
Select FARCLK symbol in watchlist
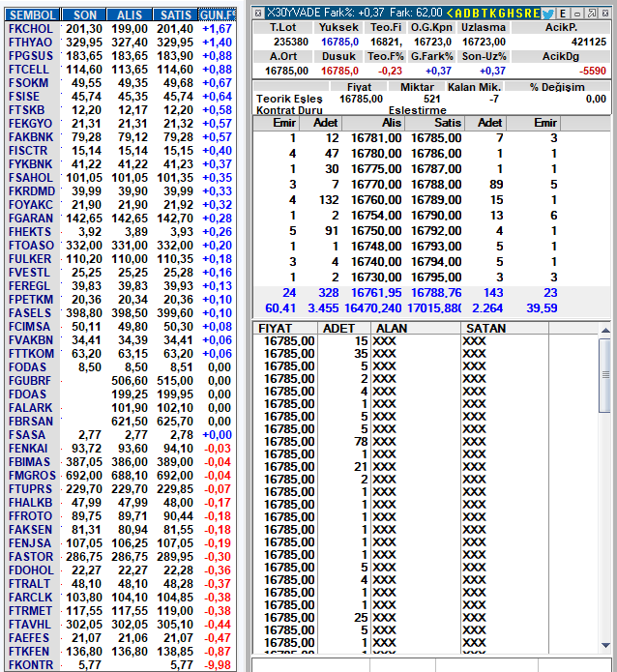pyautogui.click(x=30, y=598)
